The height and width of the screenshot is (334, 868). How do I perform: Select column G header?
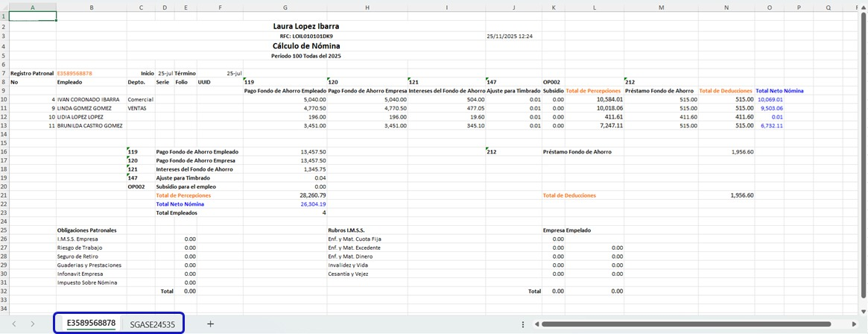285,7
